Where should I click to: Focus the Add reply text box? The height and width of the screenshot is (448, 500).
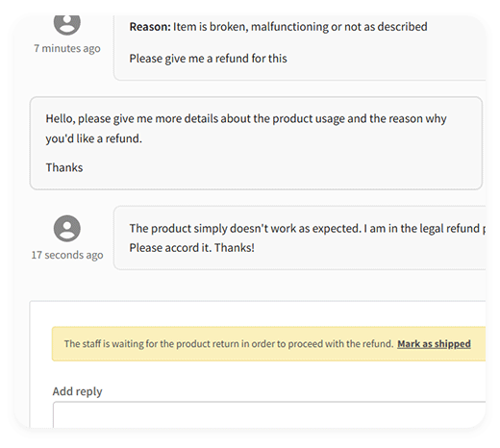269,414
